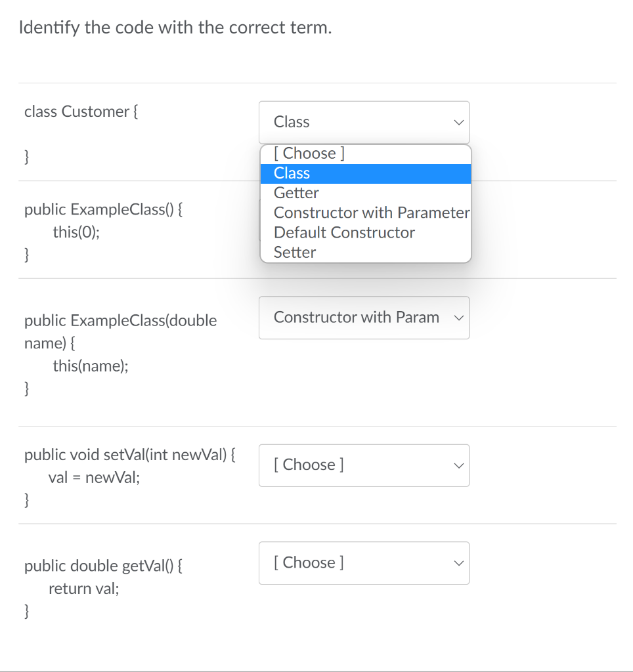Select "[ Choose ]" to clear the first answer
This screenshot has width=633, height=672.
pos(306,153)
